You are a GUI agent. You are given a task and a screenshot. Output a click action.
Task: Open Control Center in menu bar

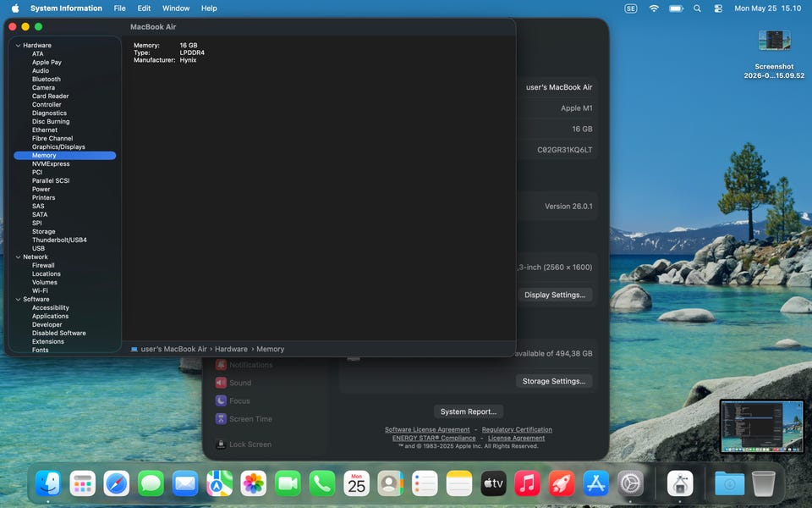pos(718,8)
